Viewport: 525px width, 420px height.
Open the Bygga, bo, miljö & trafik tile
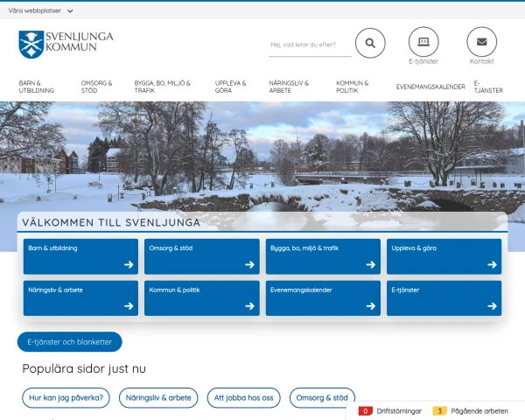(x=323, y=256)
